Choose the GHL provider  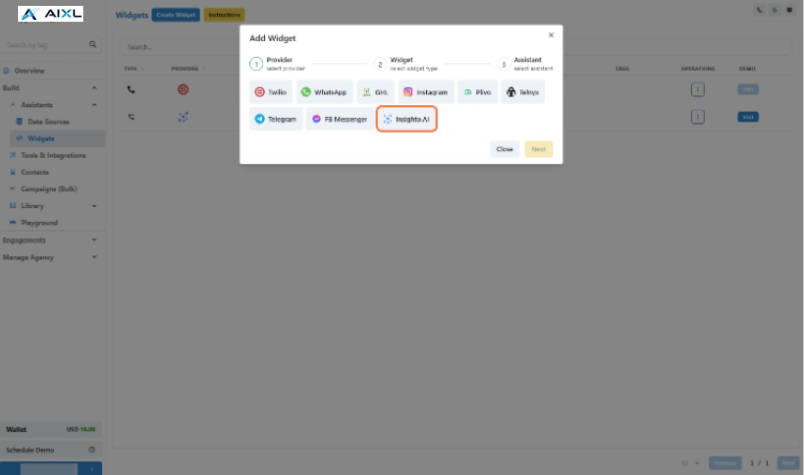[x=375, y=92]
